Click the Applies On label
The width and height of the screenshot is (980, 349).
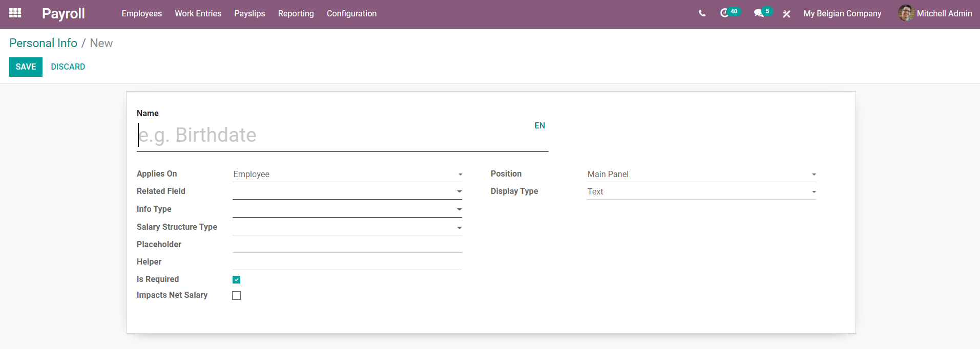(157, 174)
